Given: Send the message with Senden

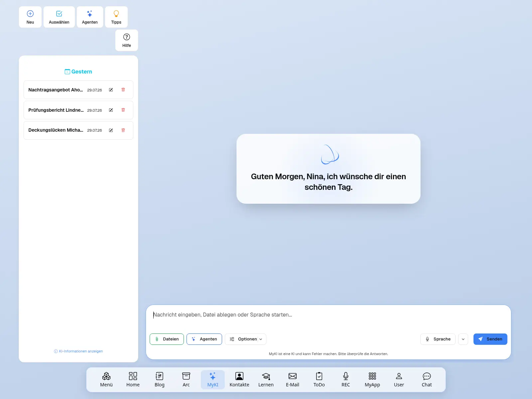Looking at the screenshot, I should click(490, 339).
